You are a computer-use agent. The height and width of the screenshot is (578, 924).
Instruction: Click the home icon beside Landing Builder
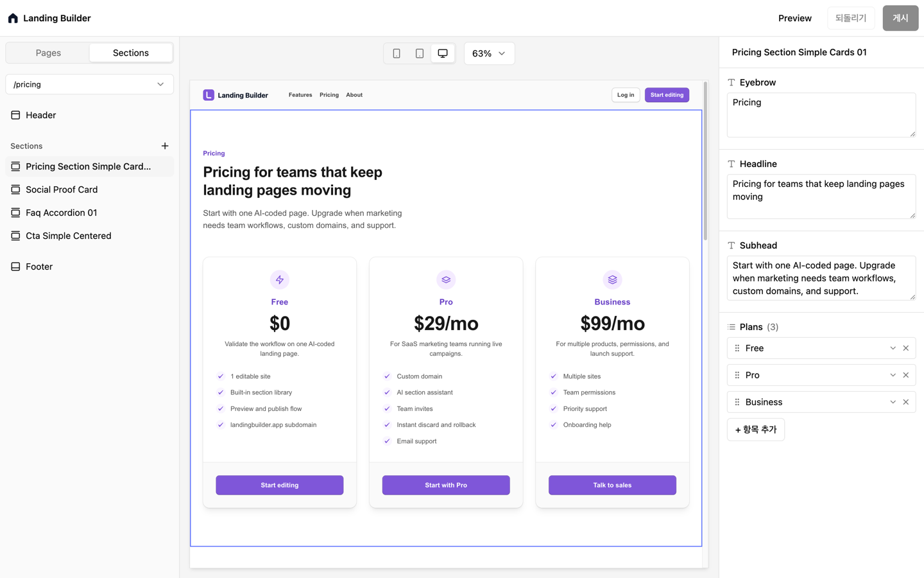(13, 18)
